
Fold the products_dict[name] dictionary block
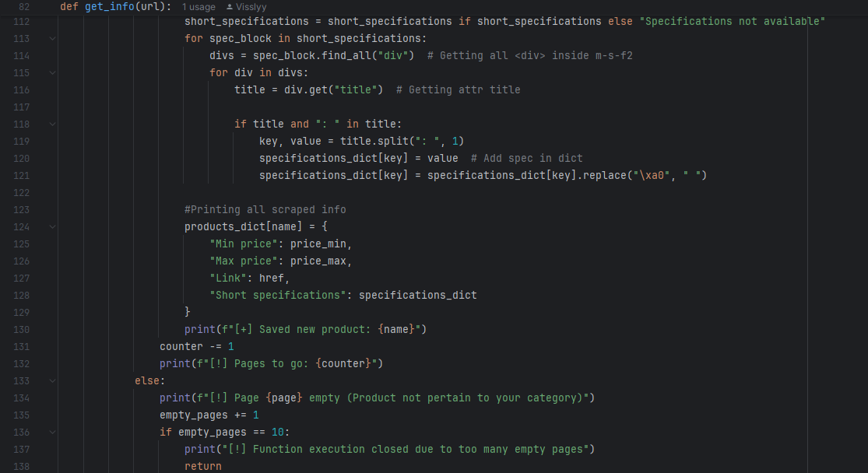pos(52,227)
